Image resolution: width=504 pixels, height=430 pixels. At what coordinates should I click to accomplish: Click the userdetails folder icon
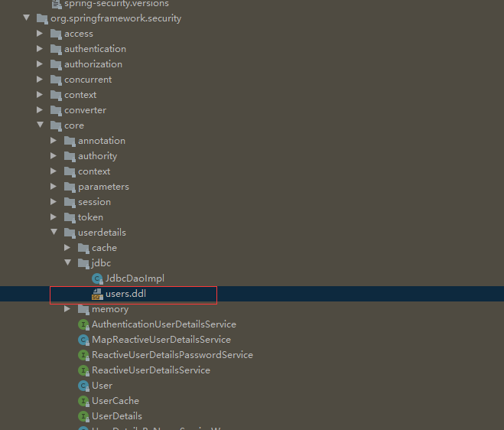pos(70,233)
